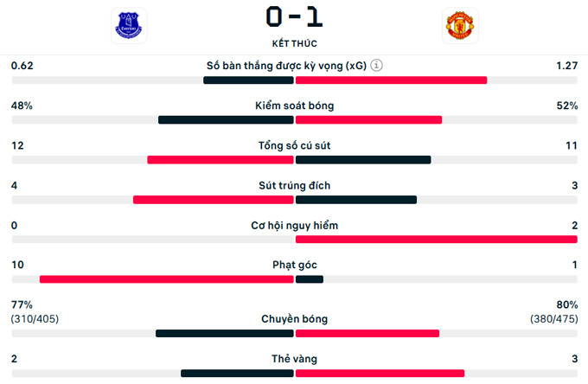Click Everton's 310/405 pass count
Screen dimensions: 588x384
coord(35,320)
